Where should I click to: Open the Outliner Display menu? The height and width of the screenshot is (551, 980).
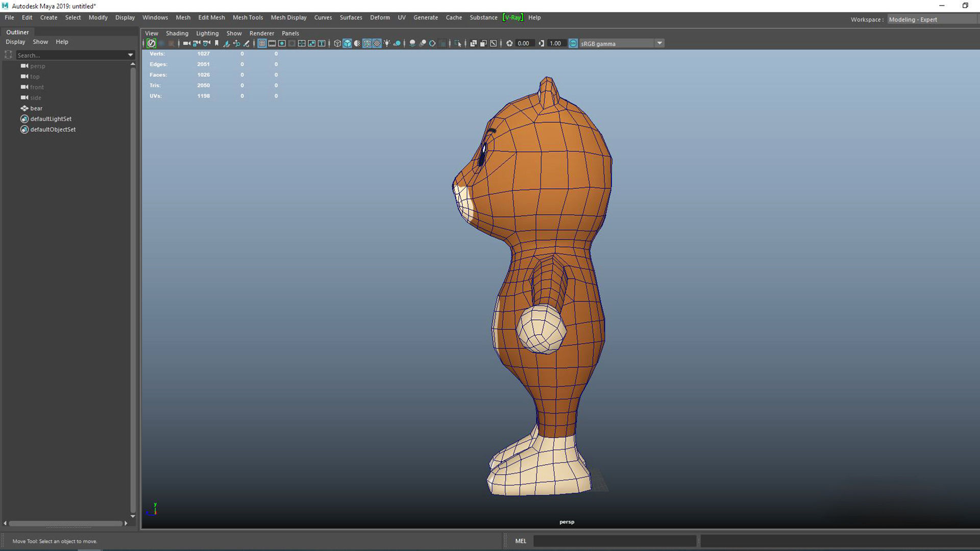pyautogui.click(x=15, y=42)
